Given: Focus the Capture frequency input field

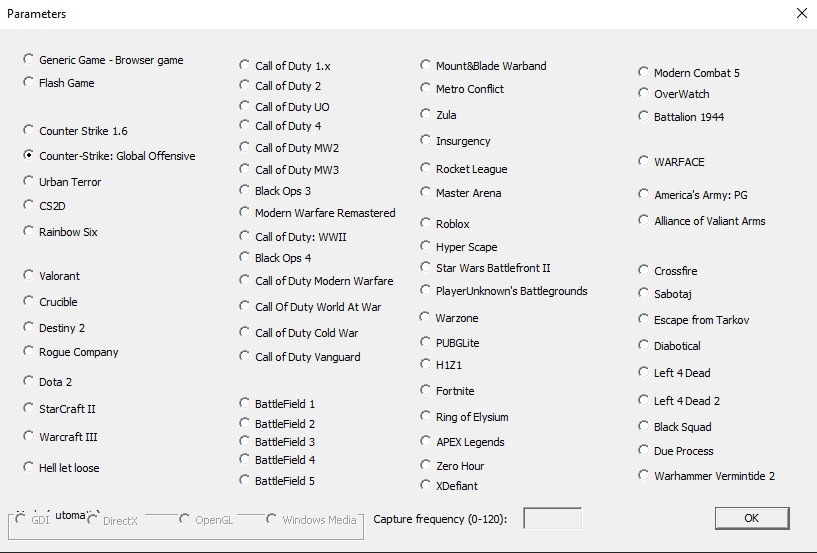Looking at the screenshot, I should pos(552,519).
